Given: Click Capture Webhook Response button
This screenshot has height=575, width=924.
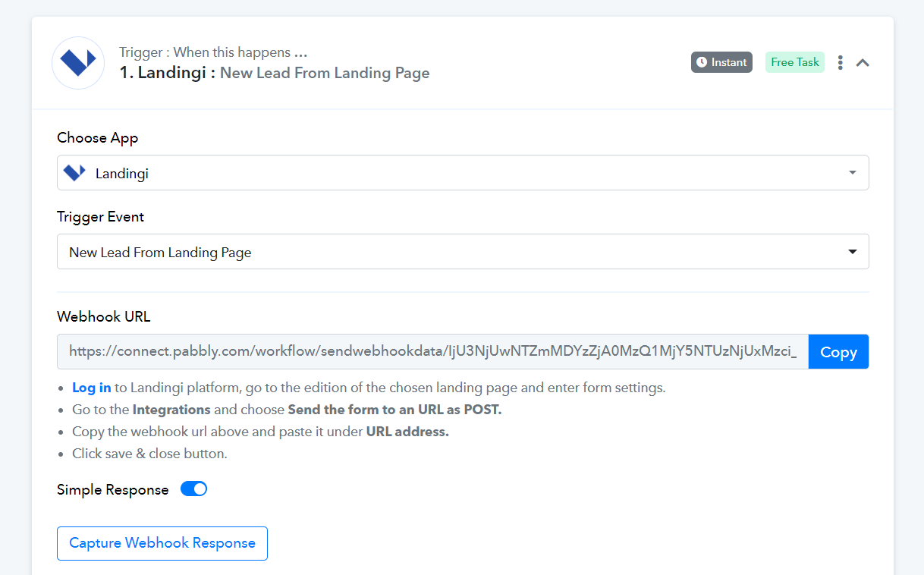Looking at the screenshot, I should (162, 543).
